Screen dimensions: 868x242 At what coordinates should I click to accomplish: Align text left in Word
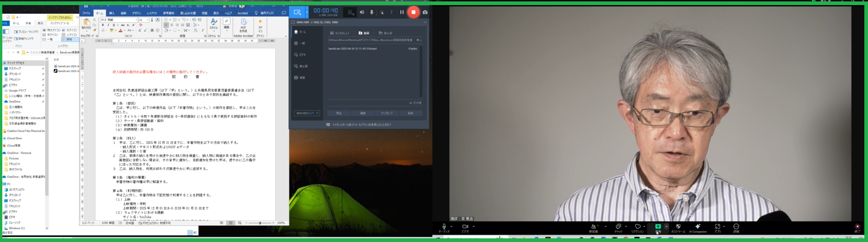(x=166, y=25)
